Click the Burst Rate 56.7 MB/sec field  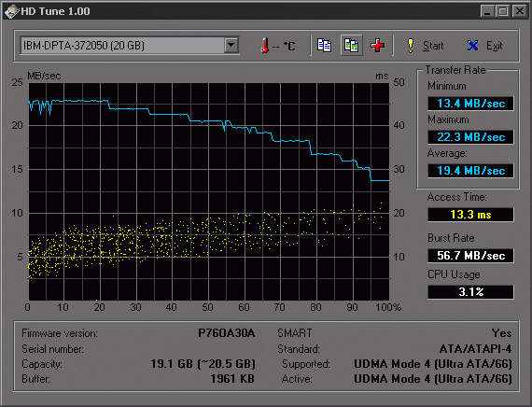(x=470, y=256)
